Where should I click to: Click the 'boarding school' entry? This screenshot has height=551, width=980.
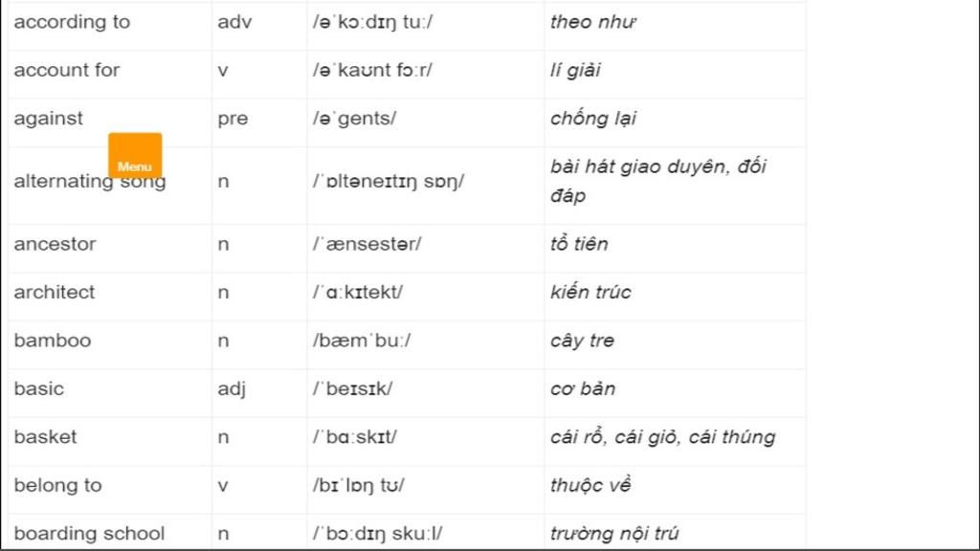tap(89, 534)
